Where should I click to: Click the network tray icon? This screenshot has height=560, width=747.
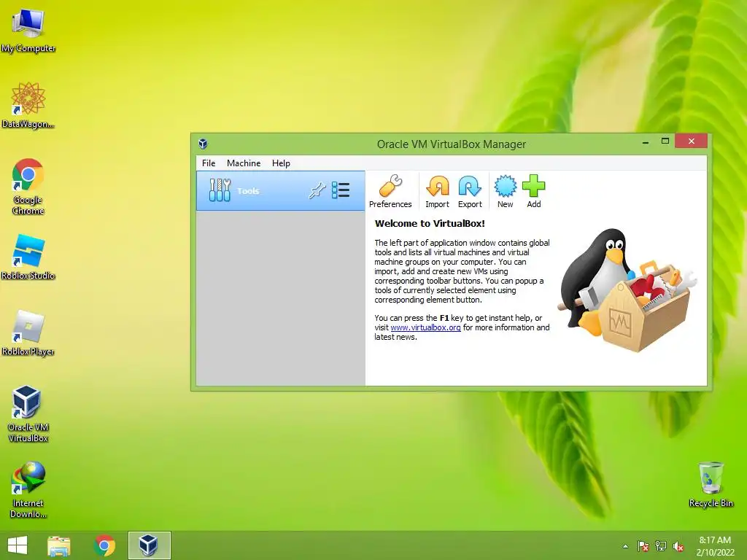(x=661, y=546)
